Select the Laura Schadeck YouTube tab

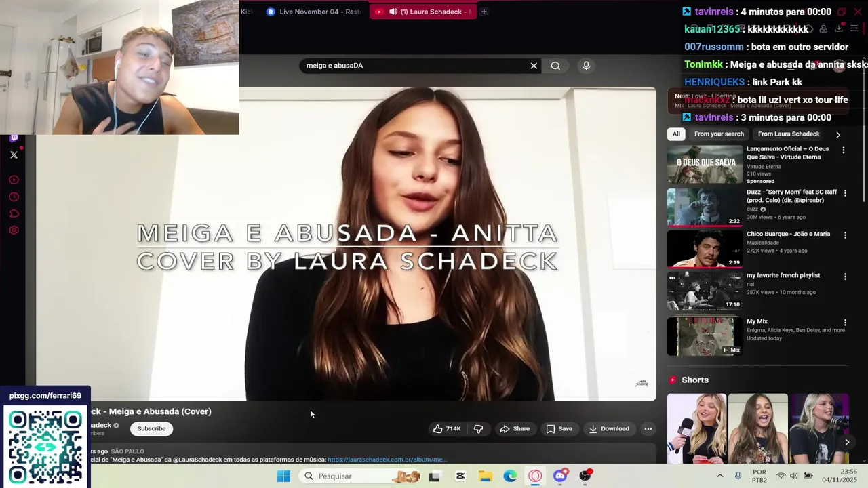423,12
